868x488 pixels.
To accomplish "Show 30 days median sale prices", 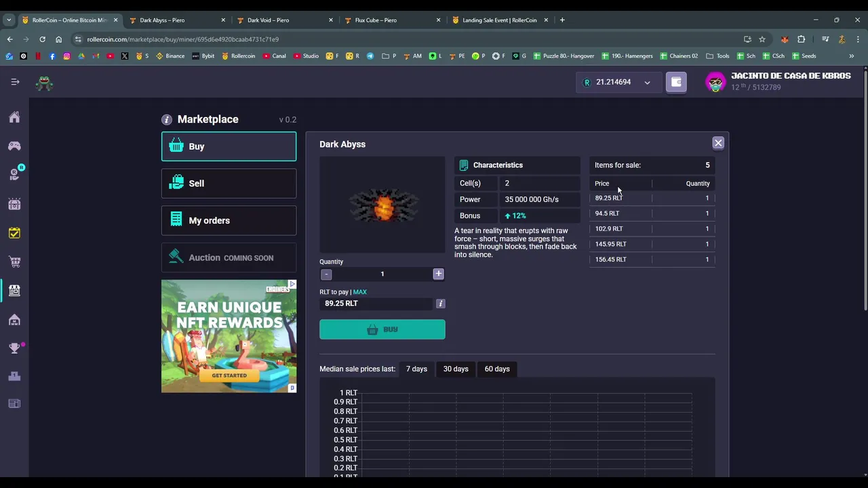I will 456,369.
